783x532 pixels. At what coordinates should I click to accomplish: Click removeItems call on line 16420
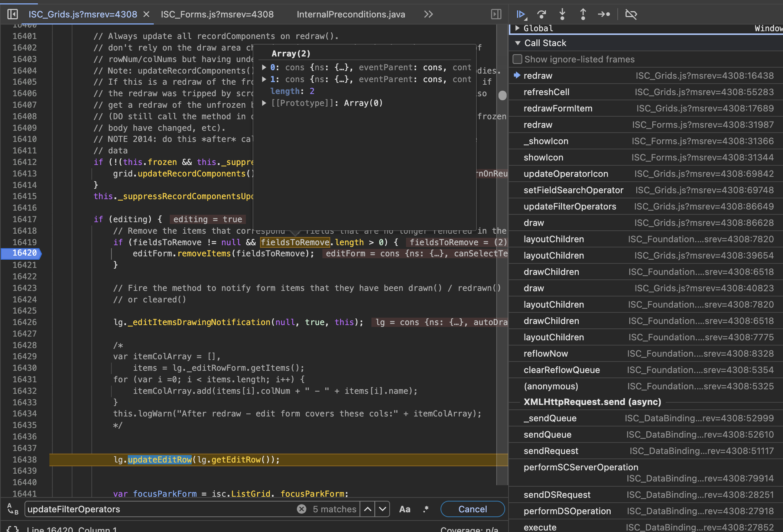click(x=204, y=254)
